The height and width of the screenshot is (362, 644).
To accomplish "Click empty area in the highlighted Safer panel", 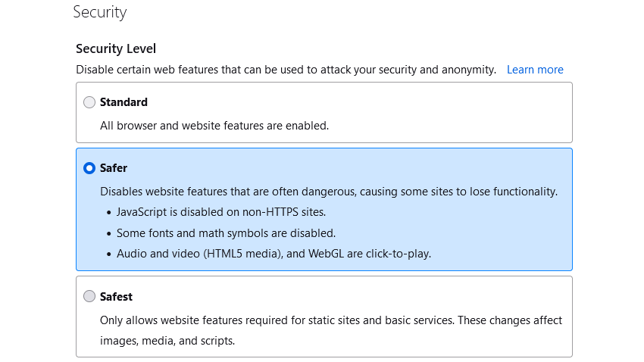I will (x=500, y=235).
